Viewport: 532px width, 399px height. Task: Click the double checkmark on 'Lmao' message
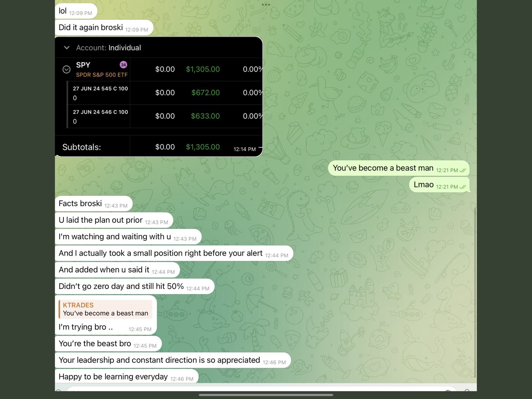click(x=463, y=187)
